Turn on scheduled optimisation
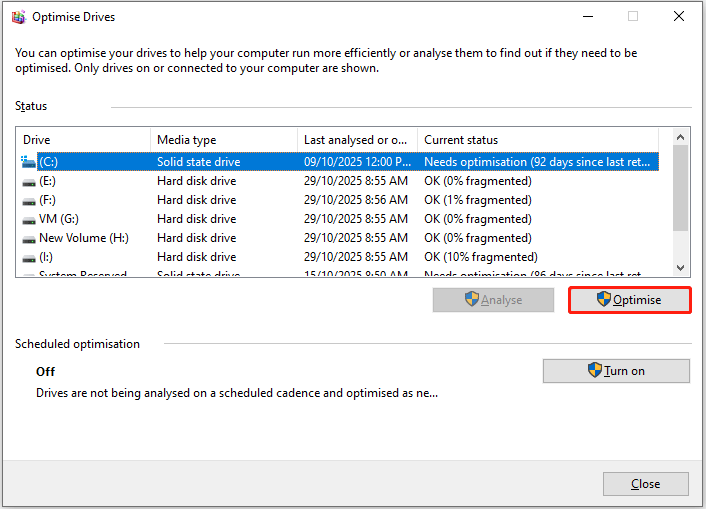 point(616,371)
